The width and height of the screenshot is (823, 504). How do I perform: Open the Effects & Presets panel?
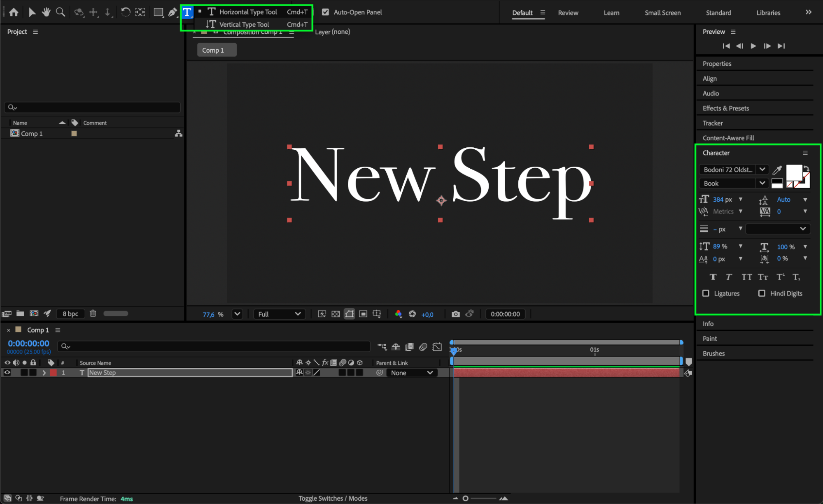click(x=725, y=108)
